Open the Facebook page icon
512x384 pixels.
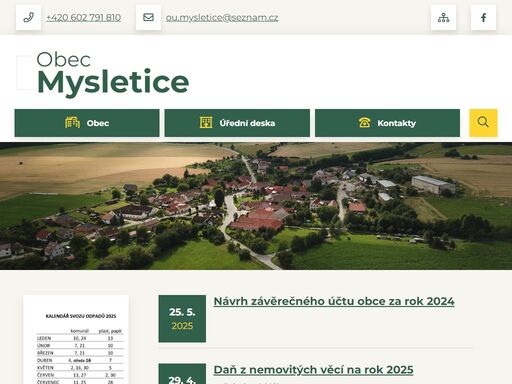[x=483, y=17]
